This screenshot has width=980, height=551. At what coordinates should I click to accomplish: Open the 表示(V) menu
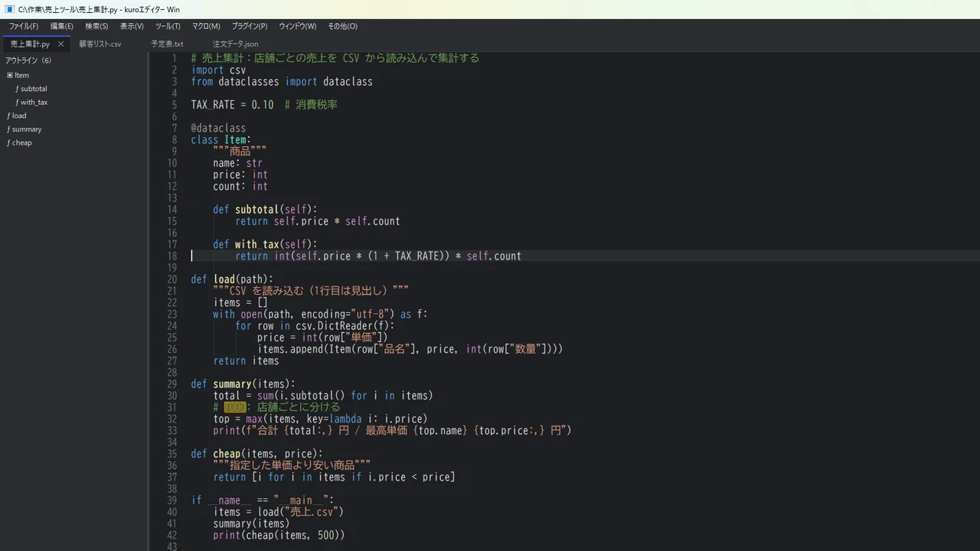pos(132,26)
